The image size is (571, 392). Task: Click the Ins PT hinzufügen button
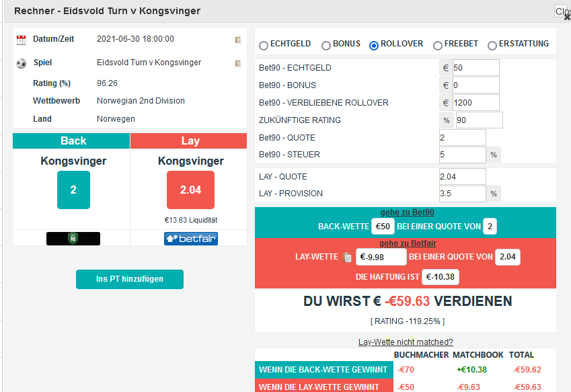pos(130,279)
